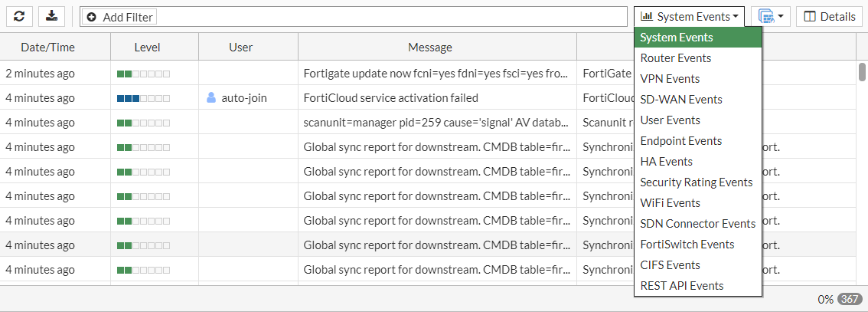The image size is (868, 312).
Task: Open the log location dropdown arrow
Action: (780, 16)
